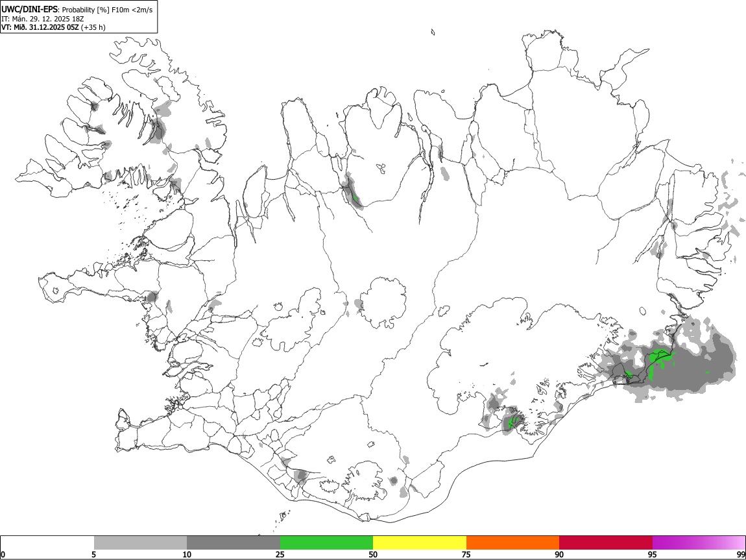Click the large dark gray area in southeast
This screenshot has height=560, width=746.
(x=690, y=369)
